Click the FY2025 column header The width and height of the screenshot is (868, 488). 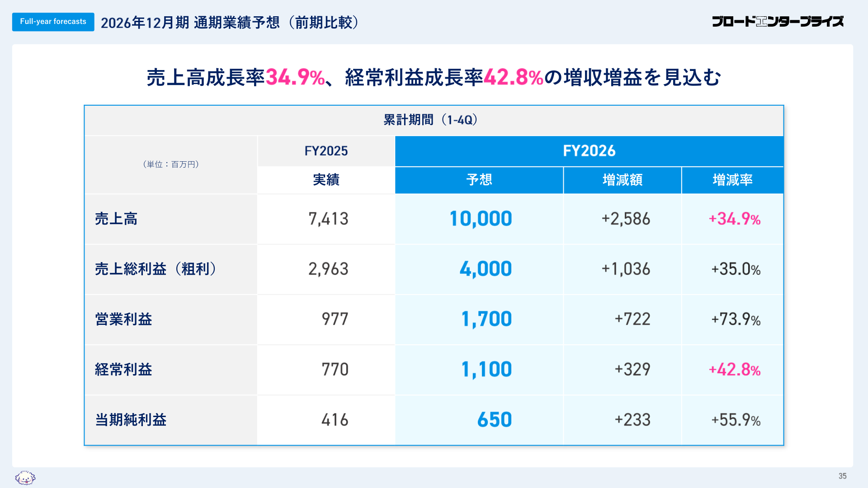(x=326, y=151)
